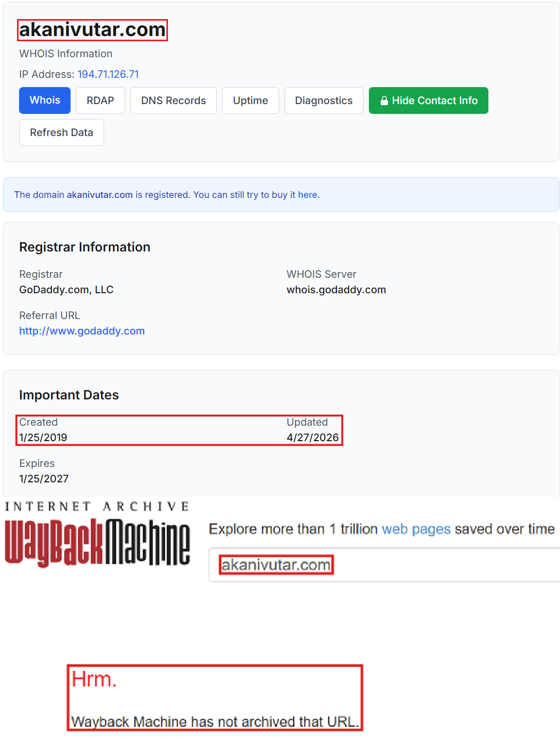The image size is (560, 739).
Task: Click the Registrar Information heading
Action: (85, 247)
